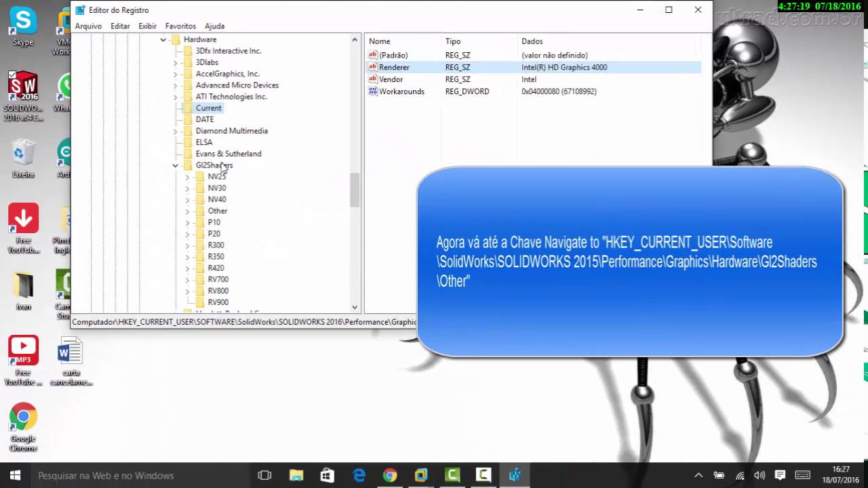The height and width of the screenshot is (488, 868).
Task: Click the Vendor value string icon
Action: 372,79
